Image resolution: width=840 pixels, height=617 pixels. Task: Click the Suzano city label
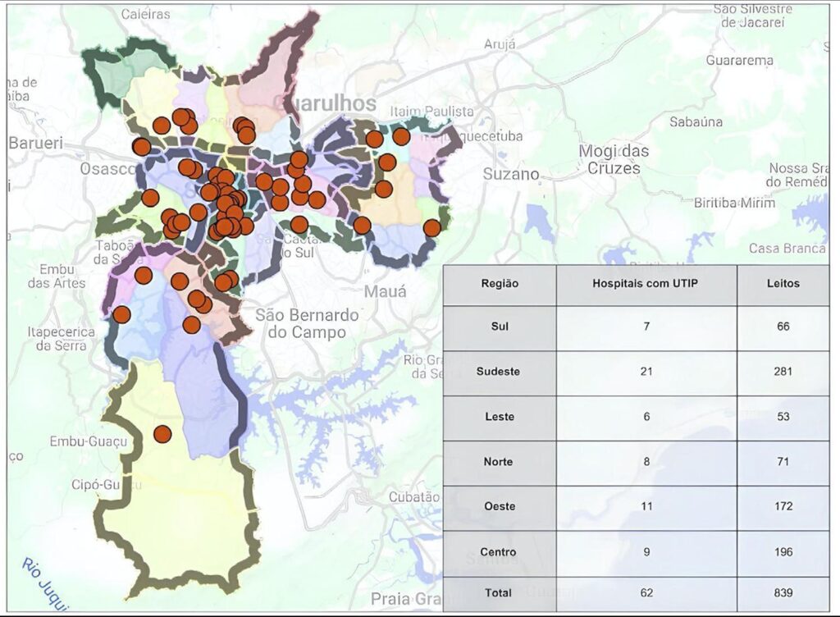coord(511,174)
